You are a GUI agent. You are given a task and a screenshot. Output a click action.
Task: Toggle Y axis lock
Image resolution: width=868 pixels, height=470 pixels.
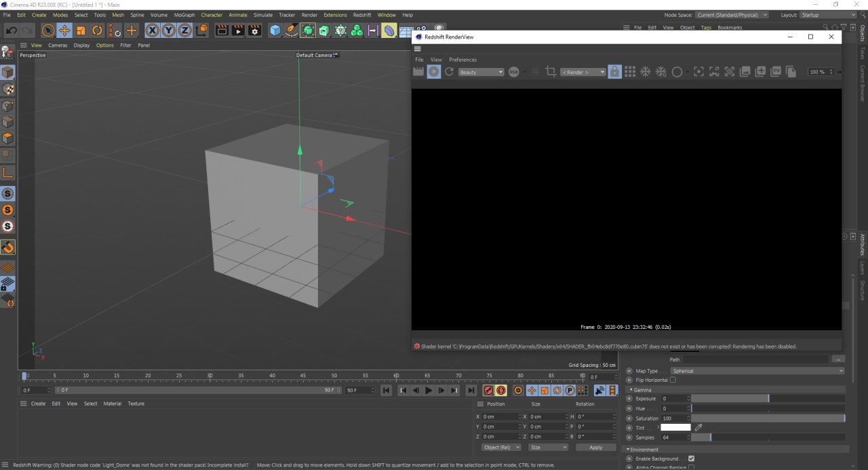click(168, 30)
